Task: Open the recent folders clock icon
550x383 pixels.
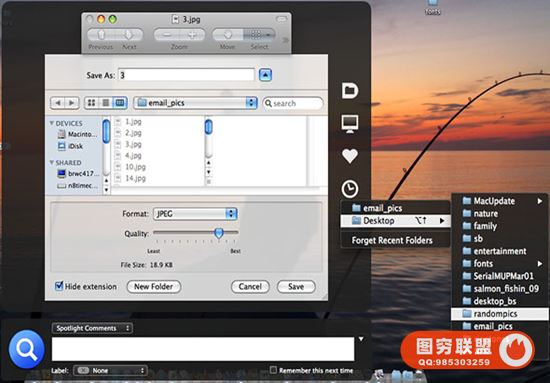Action: [x=350, y=189]
